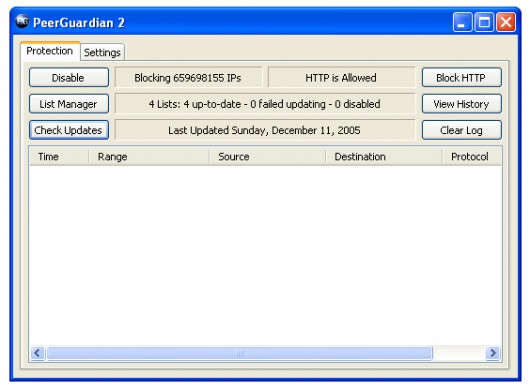Click the PeerGuardian title bar icon

tap(22, 22)
